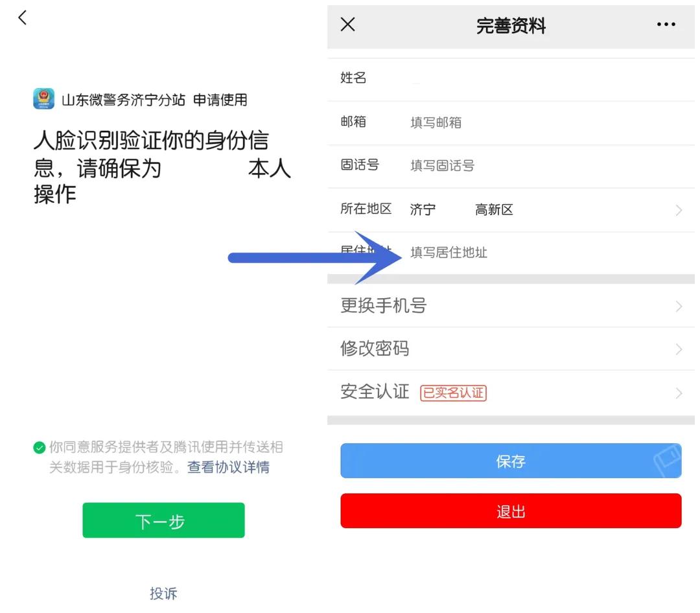
Task: Tap the 山东微警务 app logo icon
Action: click(x=44, y=98)
